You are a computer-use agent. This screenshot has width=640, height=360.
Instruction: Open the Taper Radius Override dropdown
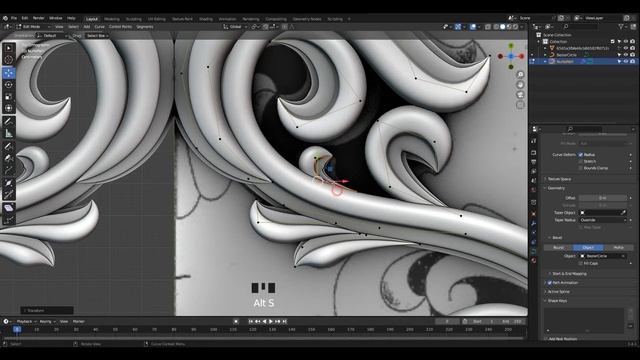click(603, 220)
